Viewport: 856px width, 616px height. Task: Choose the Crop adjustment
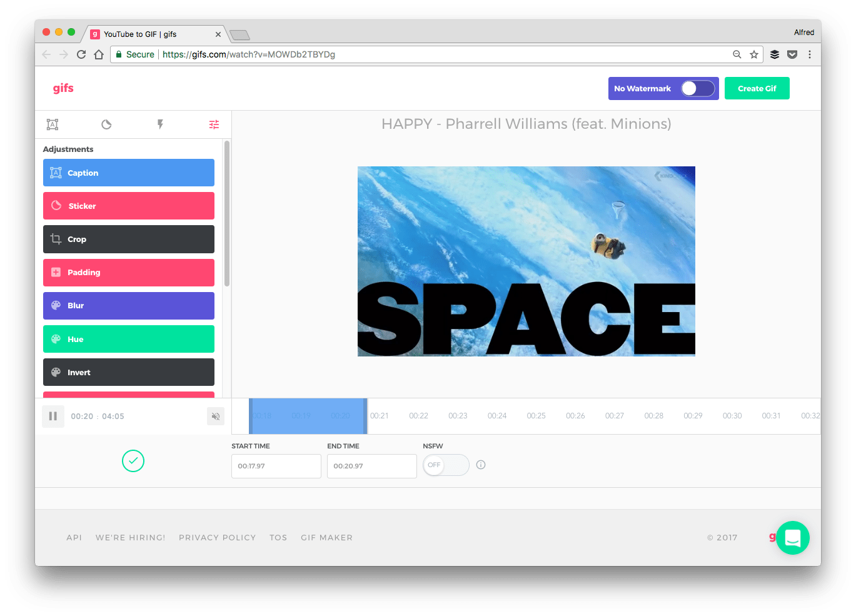[129, 239]
